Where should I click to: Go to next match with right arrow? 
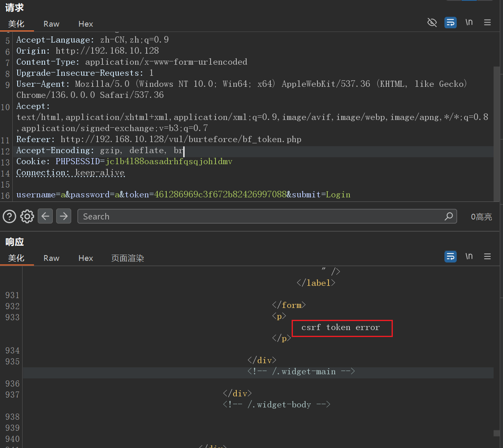click(63, 216)
